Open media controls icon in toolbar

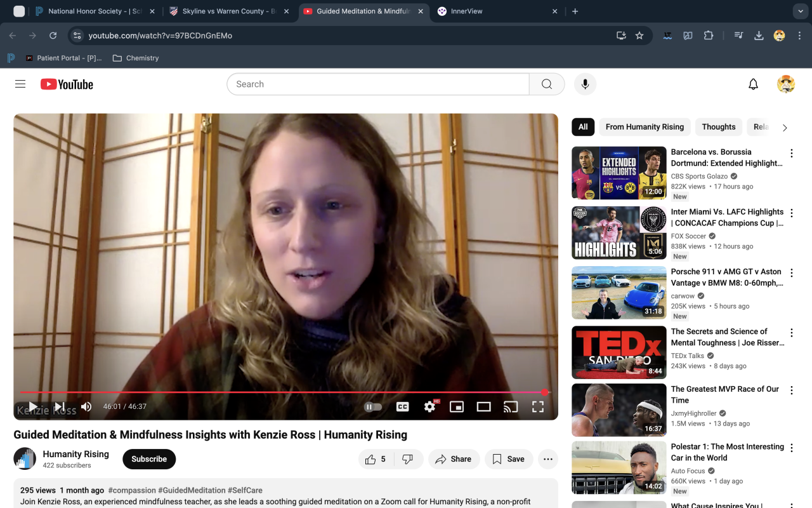738,36
